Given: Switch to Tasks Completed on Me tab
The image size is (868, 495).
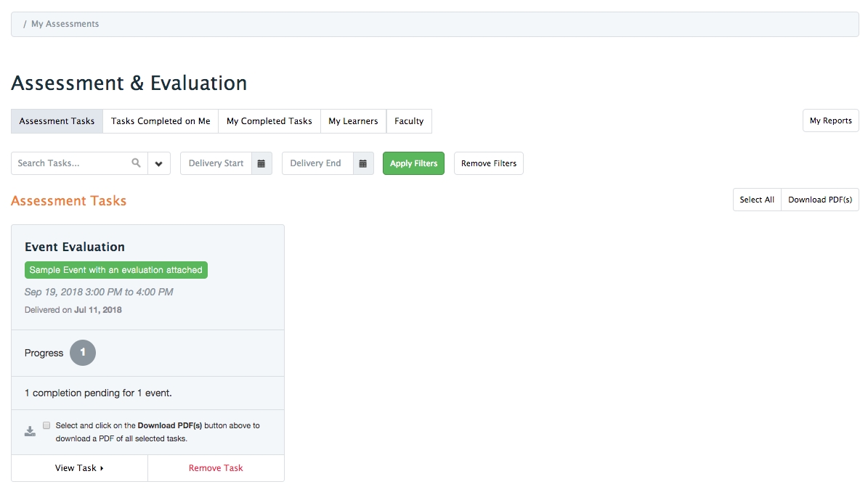Looking at the screenshot, I should (161, 121).
